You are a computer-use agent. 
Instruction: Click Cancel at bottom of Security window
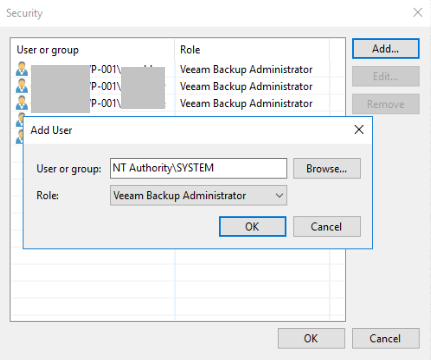pyautogui.click(x=386, y=338)
